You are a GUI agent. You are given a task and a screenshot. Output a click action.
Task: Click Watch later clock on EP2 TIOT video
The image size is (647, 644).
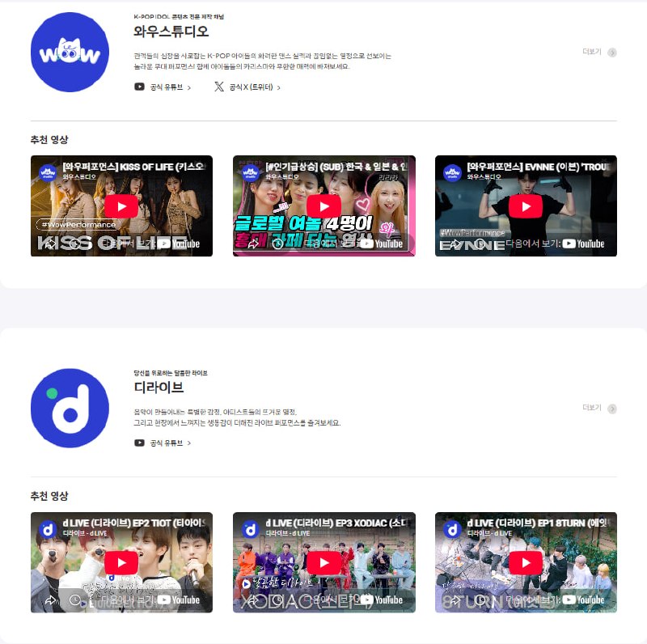(x=75, y=600)
